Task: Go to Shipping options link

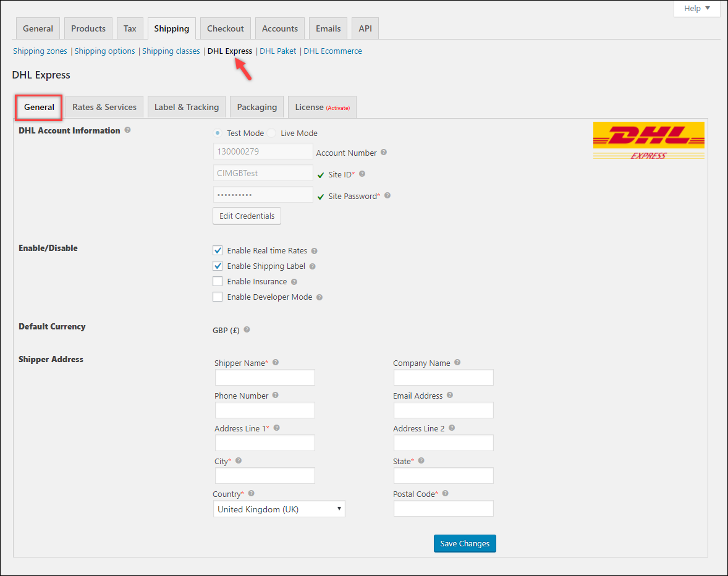Action: 105,51
